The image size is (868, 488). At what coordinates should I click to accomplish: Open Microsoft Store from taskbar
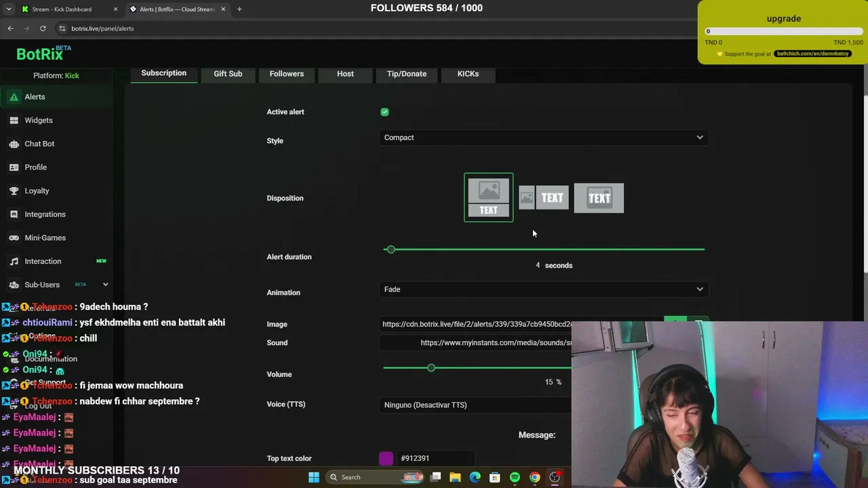494,477
